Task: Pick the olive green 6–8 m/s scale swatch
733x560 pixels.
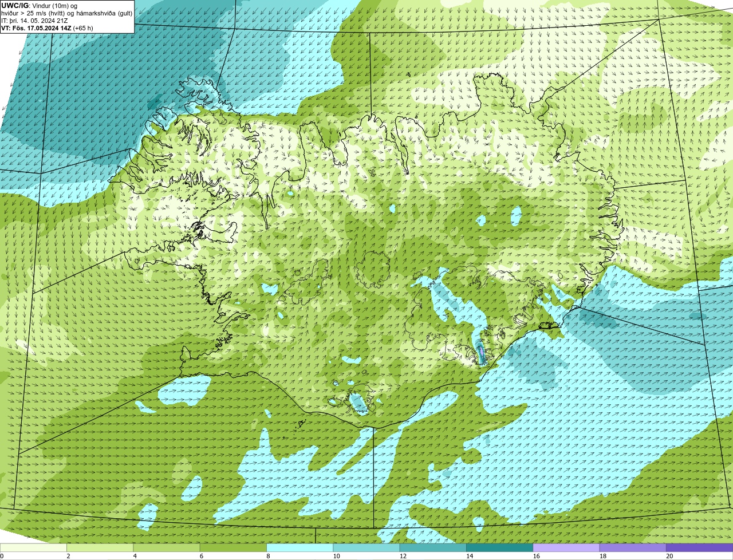Action: pyautogui.click(x=233, y=547)
